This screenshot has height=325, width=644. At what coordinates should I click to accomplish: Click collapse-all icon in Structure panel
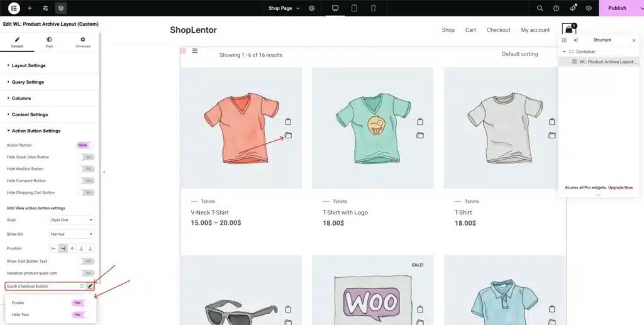point(564,40)
